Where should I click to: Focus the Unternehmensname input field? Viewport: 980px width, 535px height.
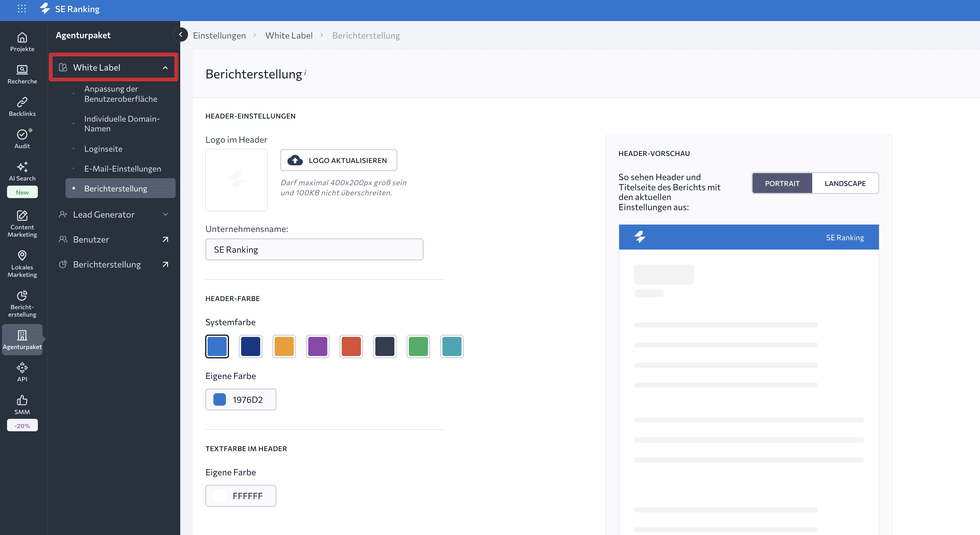[x=314, y=250]
